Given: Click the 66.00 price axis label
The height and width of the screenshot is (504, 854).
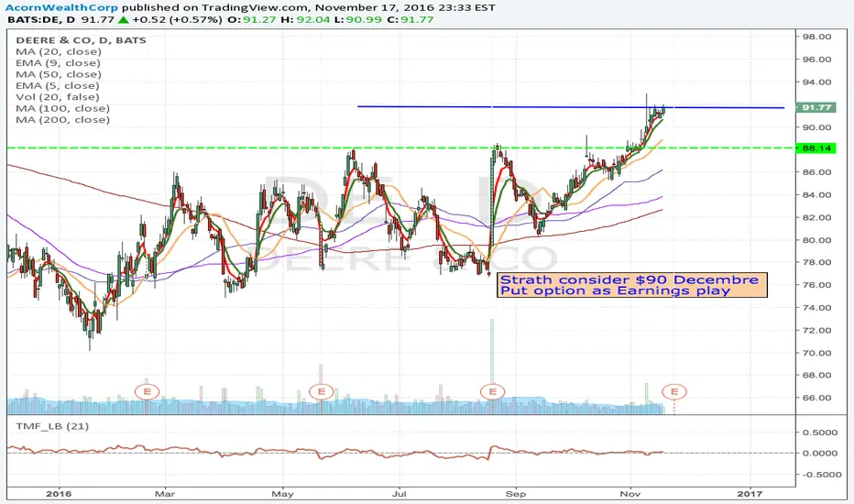Looking at the screenshot, I should [x=816, y=398].
